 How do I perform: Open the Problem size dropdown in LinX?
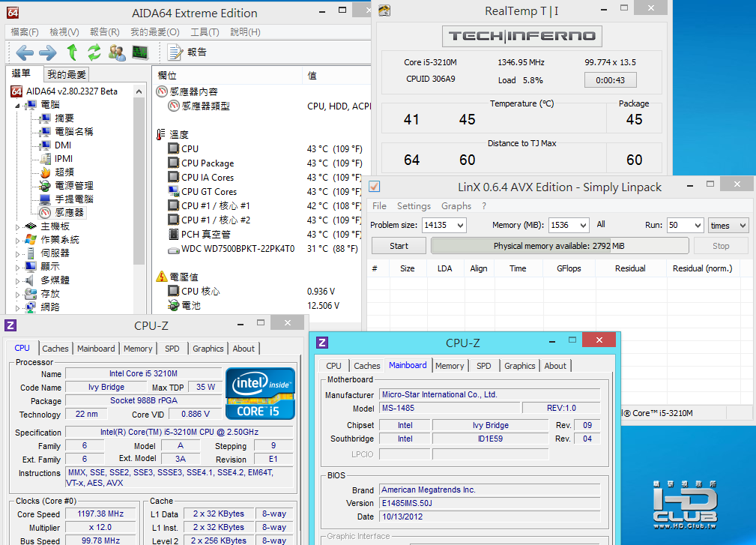459,225
